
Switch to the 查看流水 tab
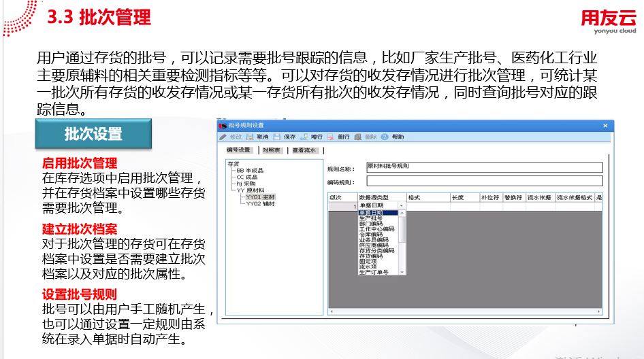pos(306,150)
